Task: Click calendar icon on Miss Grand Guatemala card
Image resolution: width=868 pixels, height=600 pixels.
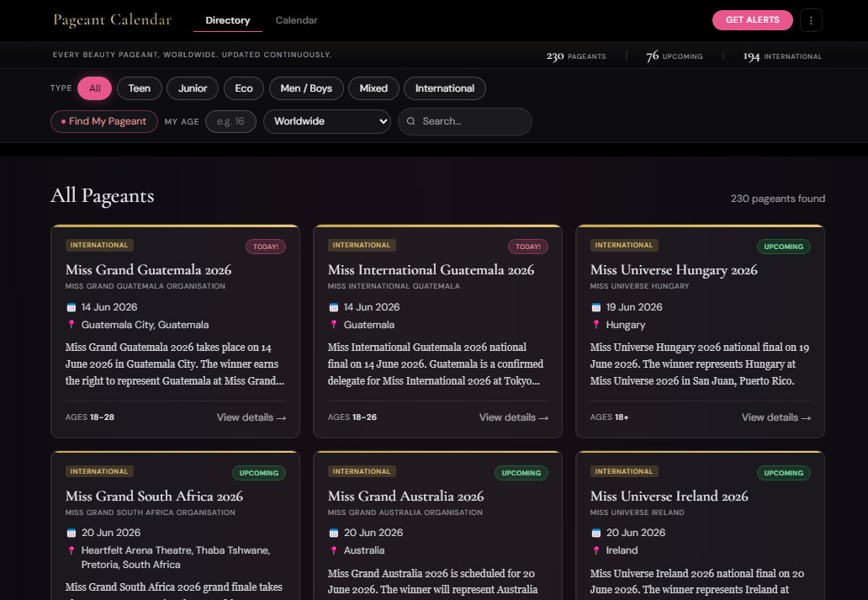Action: pos(71,307)
